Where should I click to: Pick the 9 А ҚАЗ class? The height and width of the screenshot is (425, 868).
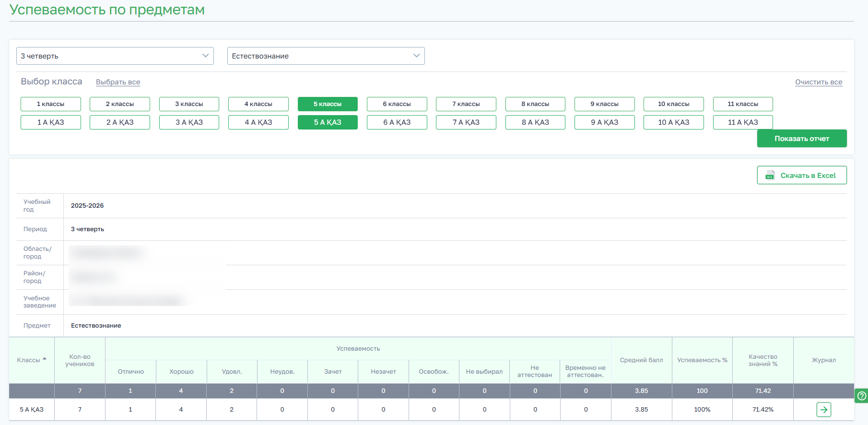[605, 122]
